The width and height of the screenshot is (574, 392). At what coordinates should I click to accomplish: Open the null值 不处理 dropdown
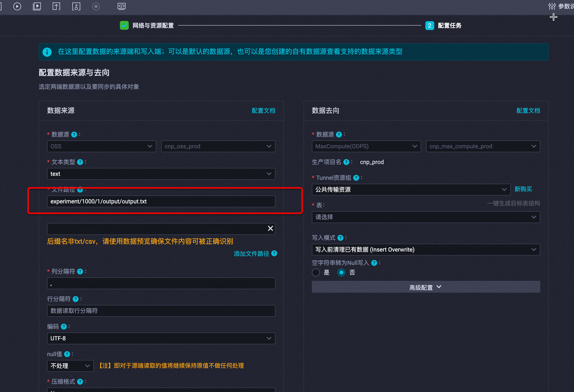click(70, 366)
